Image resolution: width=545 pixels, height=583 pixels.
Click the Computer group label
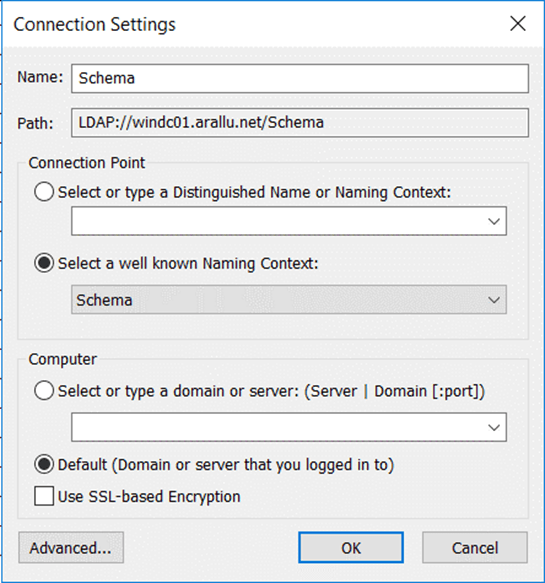pyautogui.click(x=62, y=359)
